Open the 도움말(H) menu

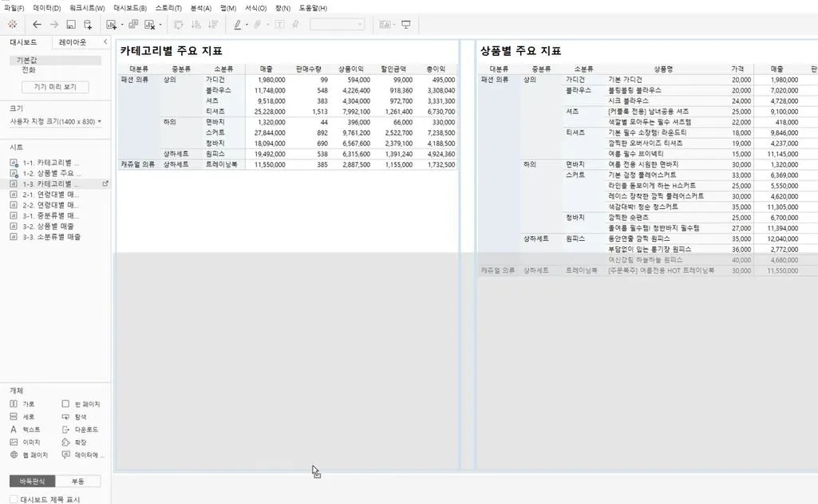click(x=313, y=8)
